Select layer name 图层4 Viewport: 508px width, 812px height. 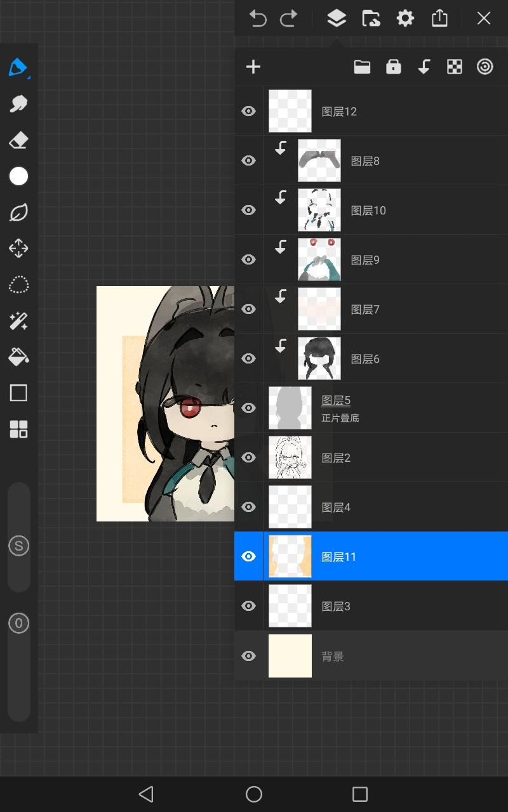[336, 507]
